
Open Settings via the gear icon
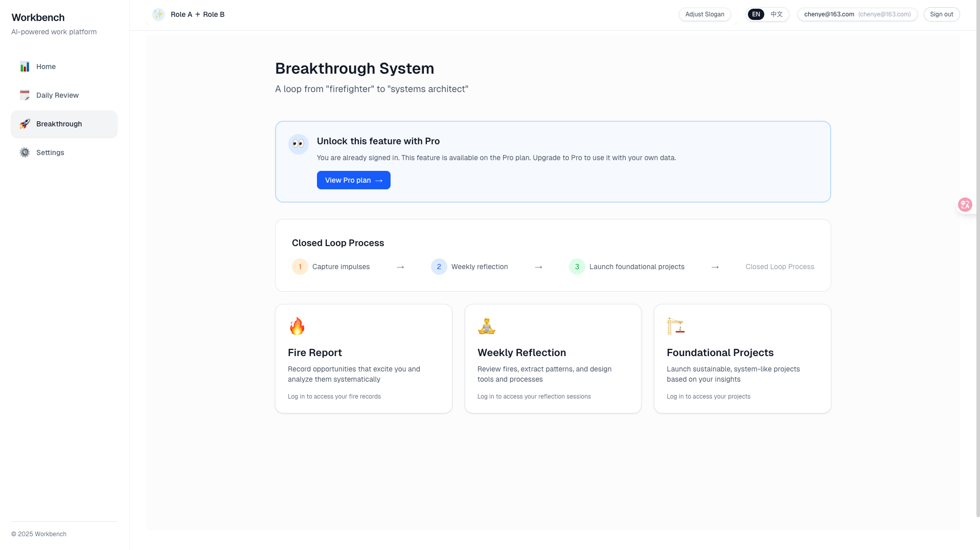(x=24, y=152)
